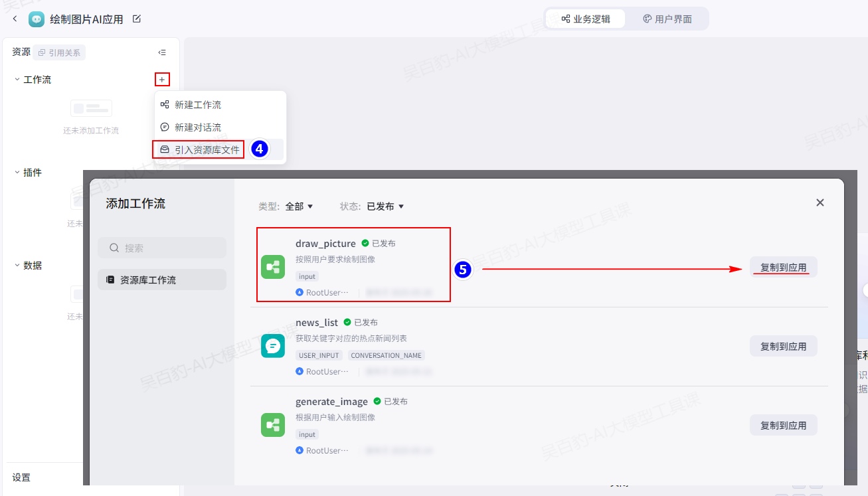
Task: Open the 状态 已发布 dropdown filter
Action: click(385, 207)
